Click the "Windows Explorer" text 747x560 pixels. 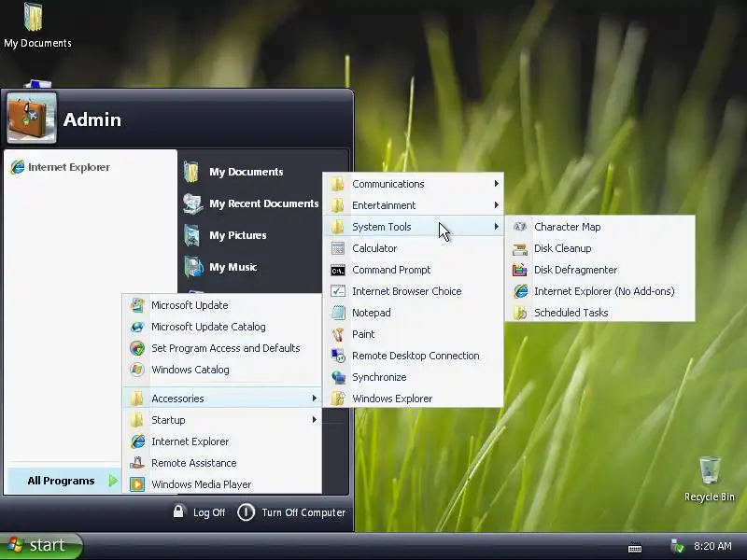point(392,399)
